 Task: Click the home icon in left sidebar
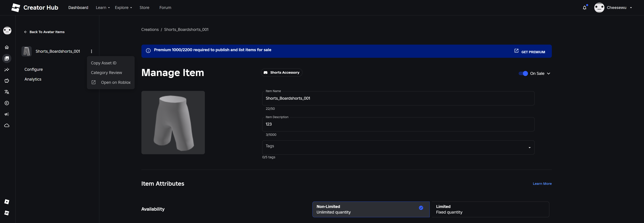(7, 47)
